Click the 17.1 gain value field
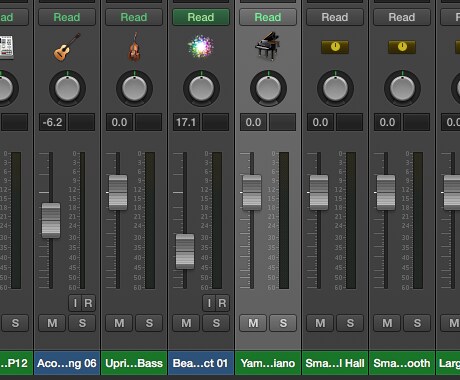Screen dimensions: 460x380 [186, 122]
